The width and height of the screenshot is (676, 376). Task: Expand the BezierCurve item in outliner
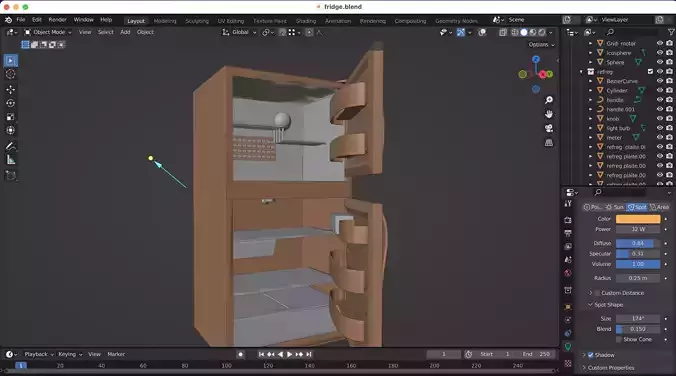[x=590, y=81]
